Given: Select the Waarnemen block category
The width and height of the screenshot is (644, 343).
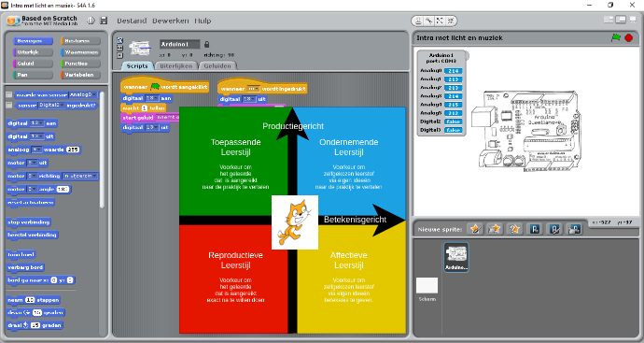Looking at the screenshot, I should (x=80, y=52).
